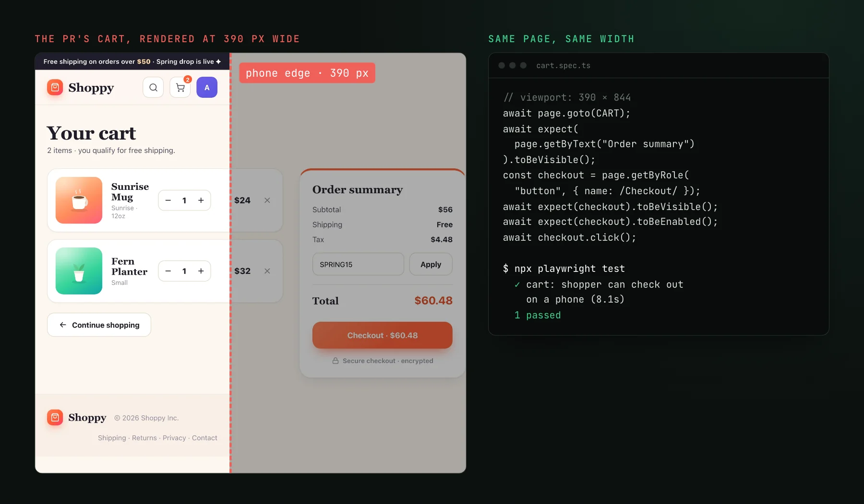The image size is (864, 504).
Task: Focus the SPRING15 promo code field
Action: pyautogui.click(x=358, y=264)
